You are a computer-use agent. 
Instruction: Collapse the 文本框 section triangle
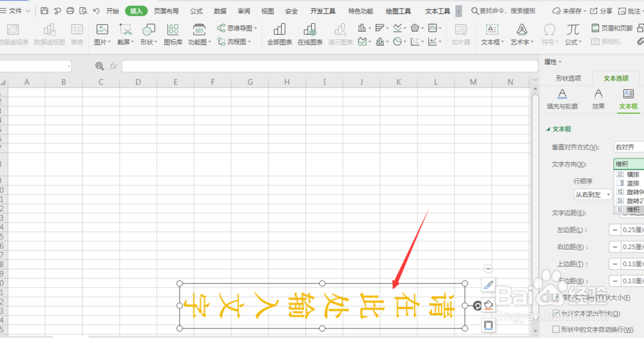click(x=548, y=129)
